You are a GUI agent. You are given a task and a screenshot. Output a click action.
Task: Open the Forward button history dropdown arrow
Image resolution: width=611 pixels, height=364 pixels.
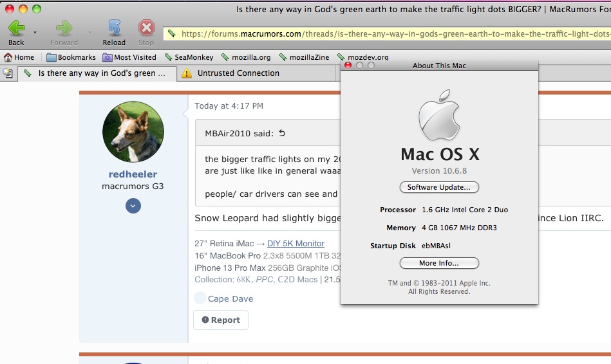point(89,33)
